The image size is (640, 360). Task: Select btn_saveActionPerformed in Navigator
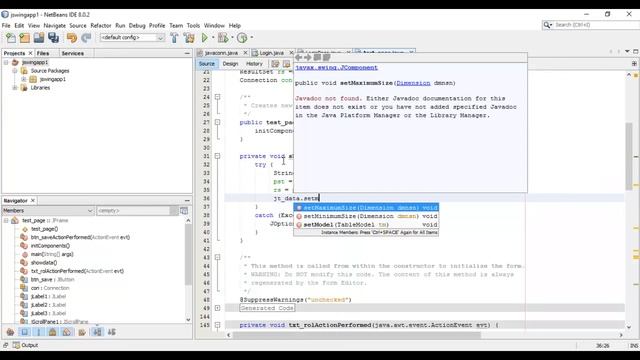[x=80, y=237]
